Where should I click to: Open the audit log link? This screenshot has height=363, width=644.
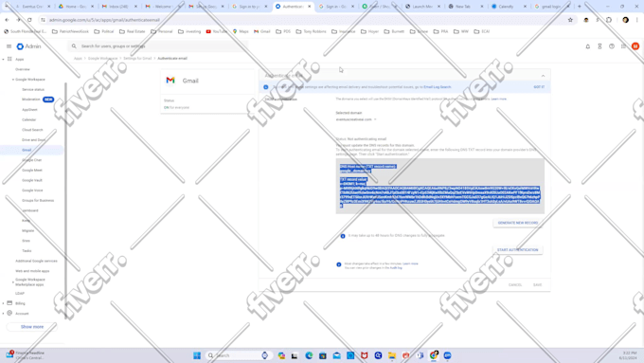click(x=396, y=268)
